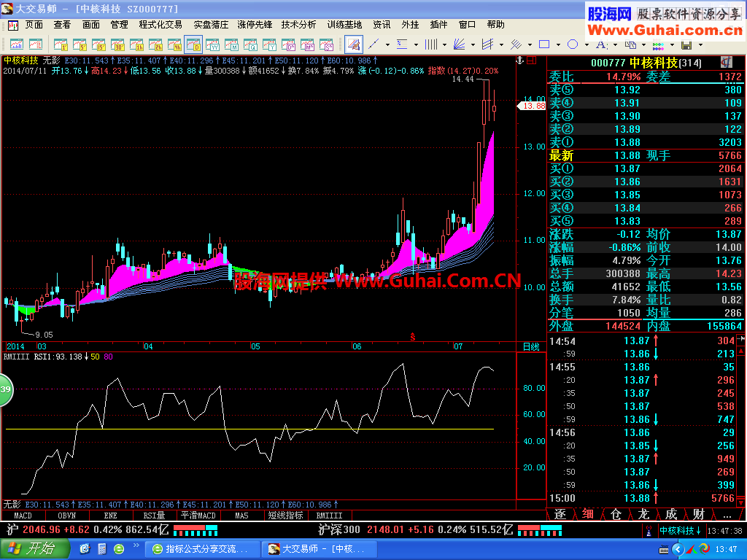The width and height of the screenshot is (747, 560).
Task: Click the connection antenna status icon
Action: coord(649,530)
